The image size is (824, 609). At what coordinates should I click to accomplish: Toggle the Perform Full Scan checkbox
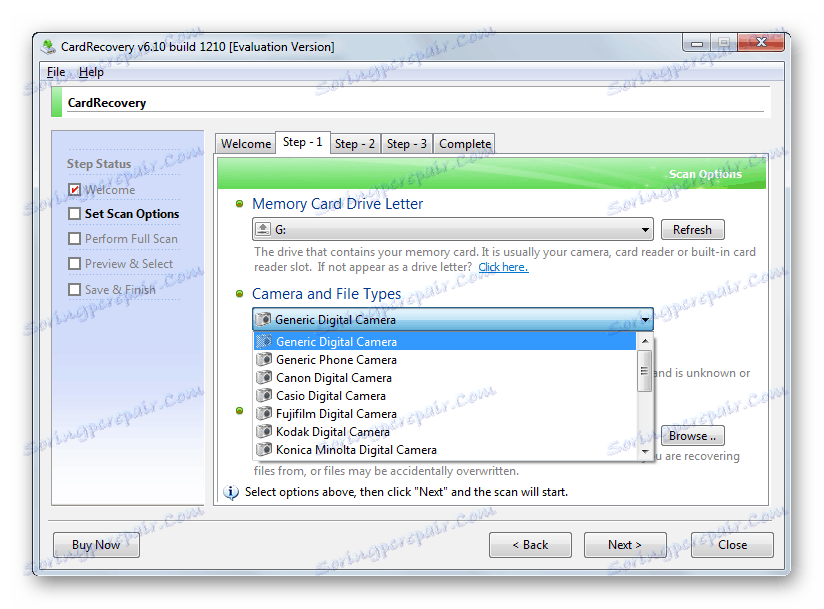(75, 239)
